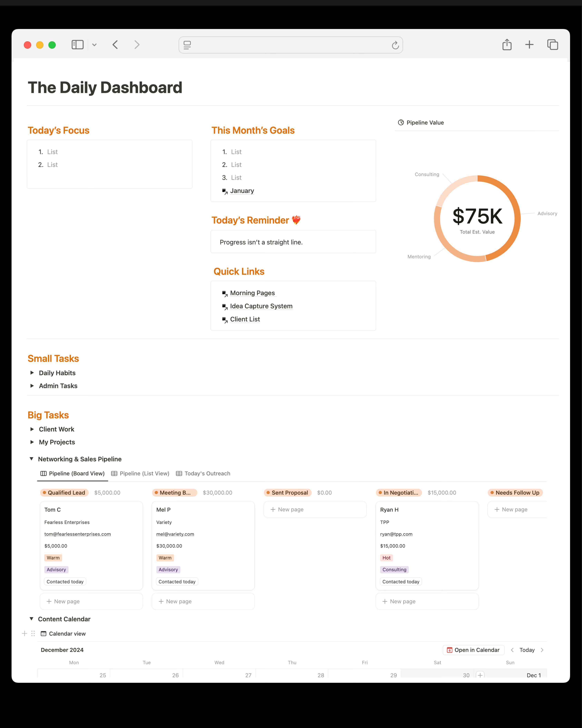
Task: Click tom@fearlessenterprises.com email link
Action: point(78,534)
